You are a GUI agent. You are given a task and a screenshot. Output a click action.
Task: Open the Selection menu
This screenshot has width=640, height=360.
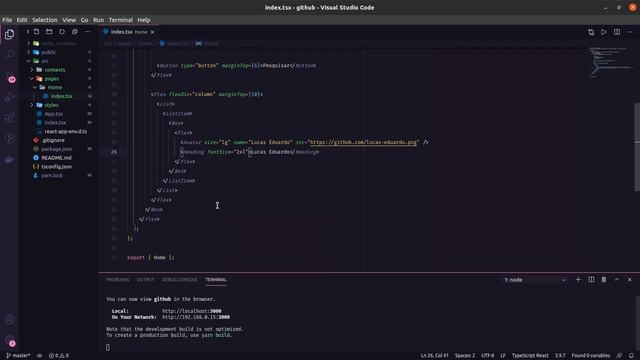[x=45, y=20]
